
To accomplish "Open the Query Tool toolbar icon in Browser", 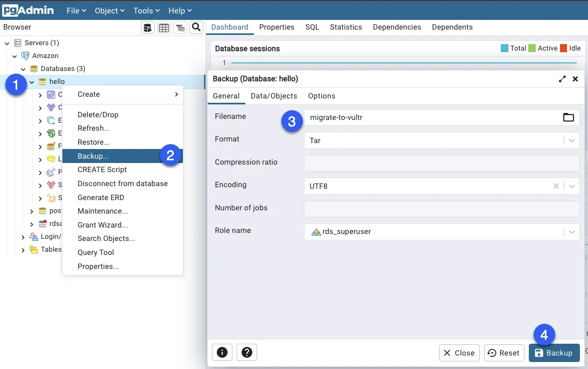I will [148, 27].
